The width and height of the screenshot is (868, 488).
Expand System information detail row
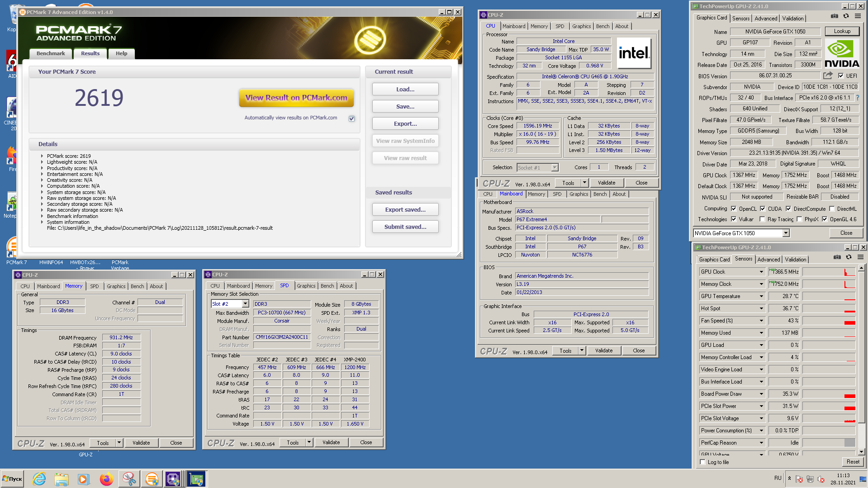pyautogui.click(x=42, y=222)
